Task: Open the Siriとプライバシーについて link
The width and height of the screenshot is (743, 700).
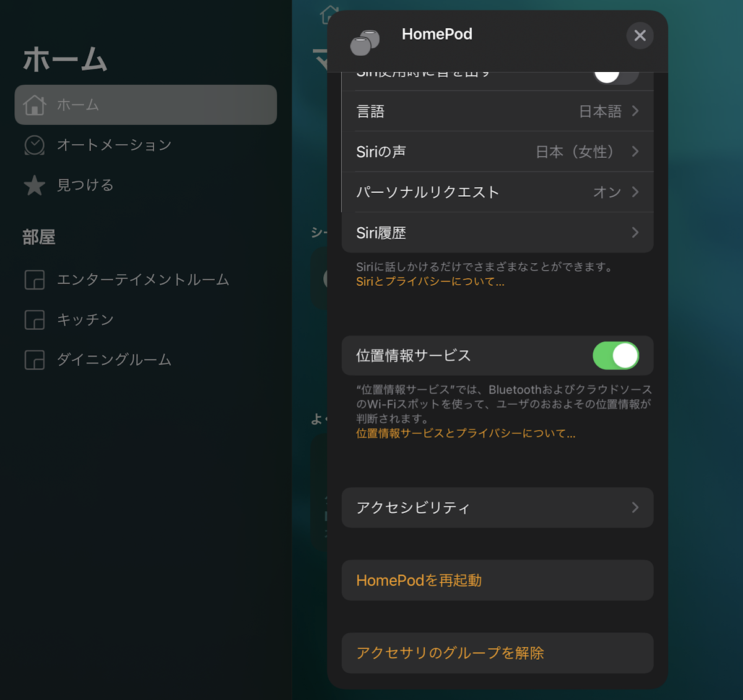Action: [x=430, y=282]
